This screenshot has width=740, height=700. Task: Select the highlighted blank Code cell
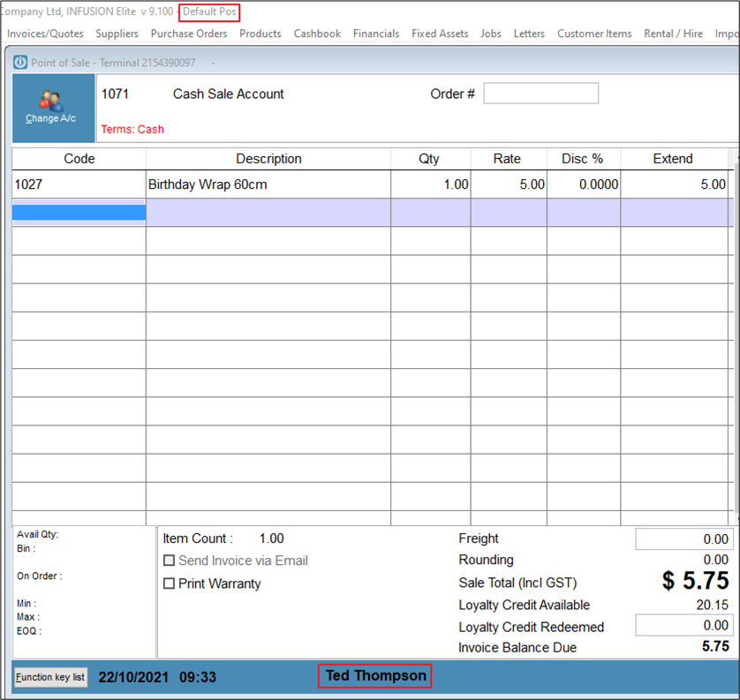[79, 213]
